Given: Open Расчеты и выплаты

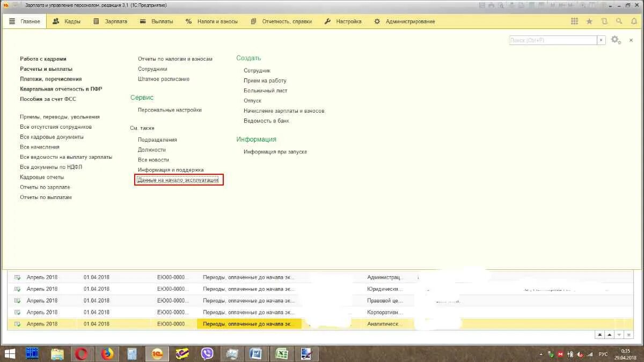Looking at the screenshot, I should tap(46, 69).
